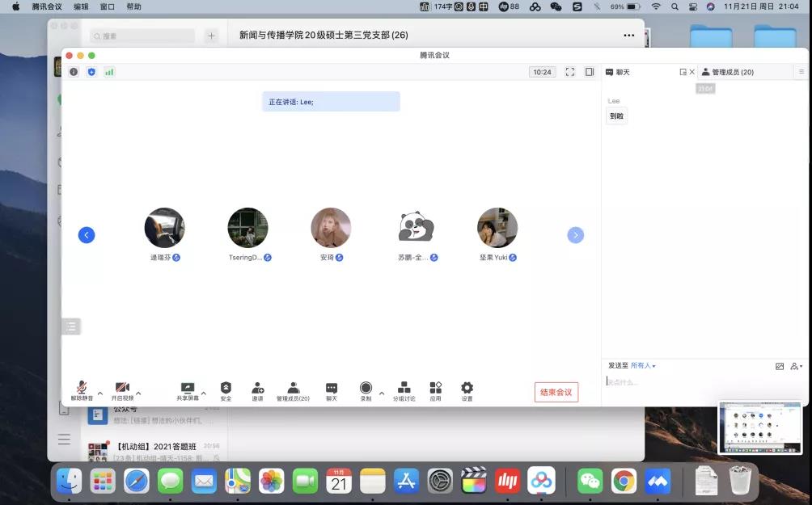The width and height of the screenshot is (812, 505).
Task: Open the 腾讯会议 app menu
Action: tap(47, 6)
